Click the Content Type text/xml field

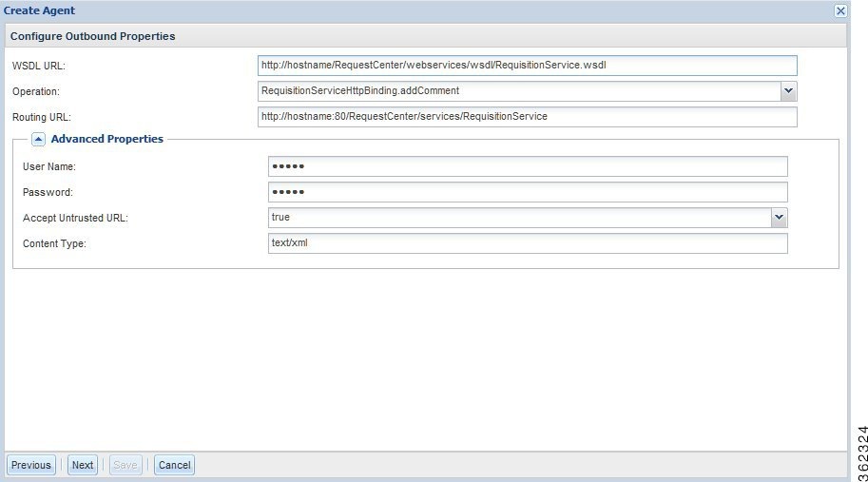tap(528, 243)
